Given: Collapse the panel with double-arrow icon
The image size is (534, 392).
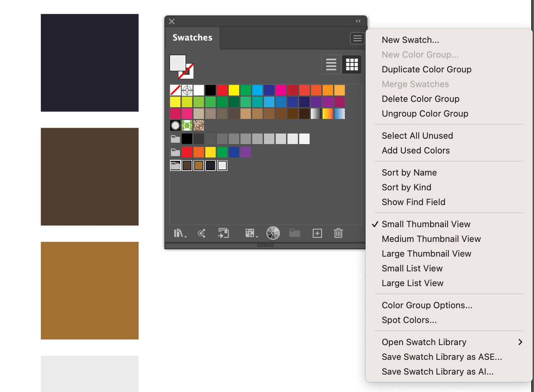Looking at the screenshot, I should [x=358, y=21].
